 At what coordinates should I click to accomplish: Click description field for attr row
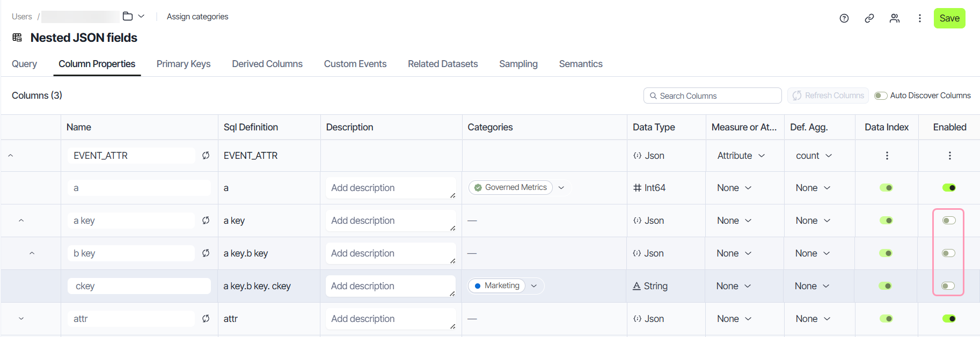pyautogui.click(x=391, y=319)
